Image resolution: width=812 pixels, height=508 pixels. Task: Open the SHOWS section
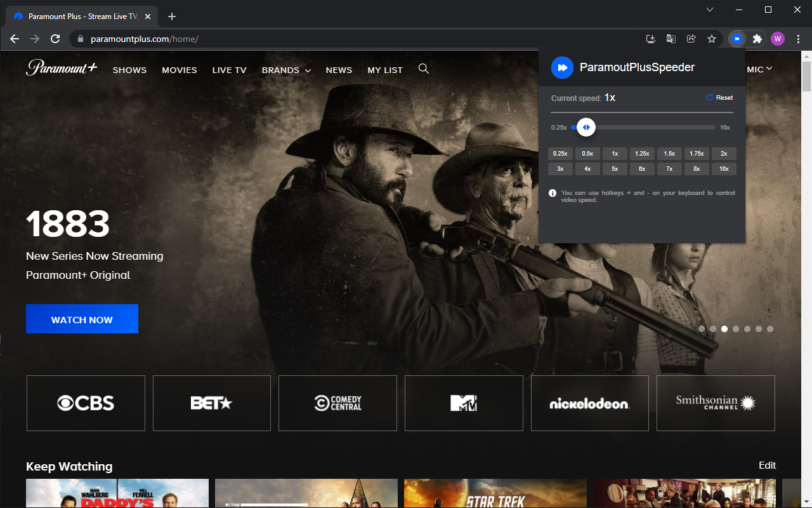click(x=129, y=70)
